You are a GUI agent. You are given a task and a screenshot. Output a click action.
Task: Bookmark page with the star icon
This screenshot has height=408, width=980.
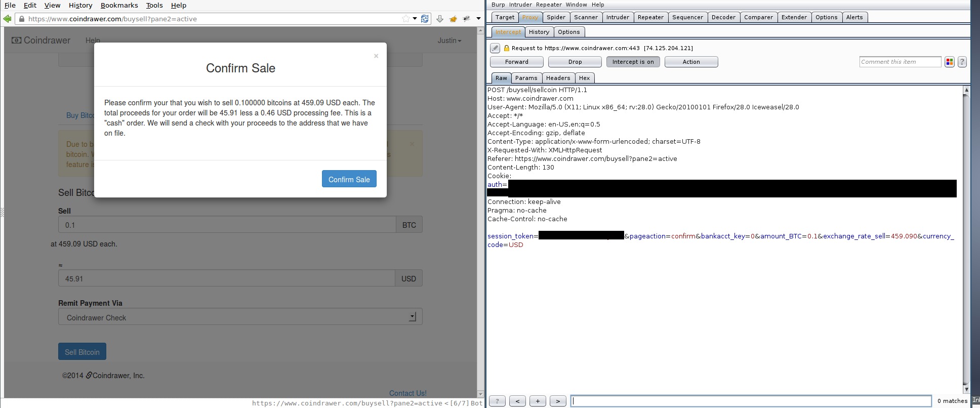coord(405,19)
